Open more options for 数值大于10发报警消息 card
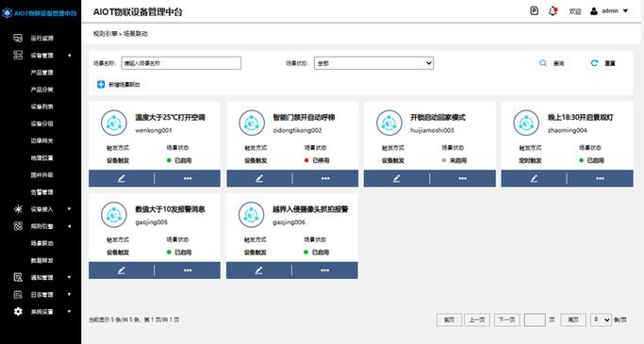The width and height of the screenshot is (644, 344). click(x=188, y=270)
